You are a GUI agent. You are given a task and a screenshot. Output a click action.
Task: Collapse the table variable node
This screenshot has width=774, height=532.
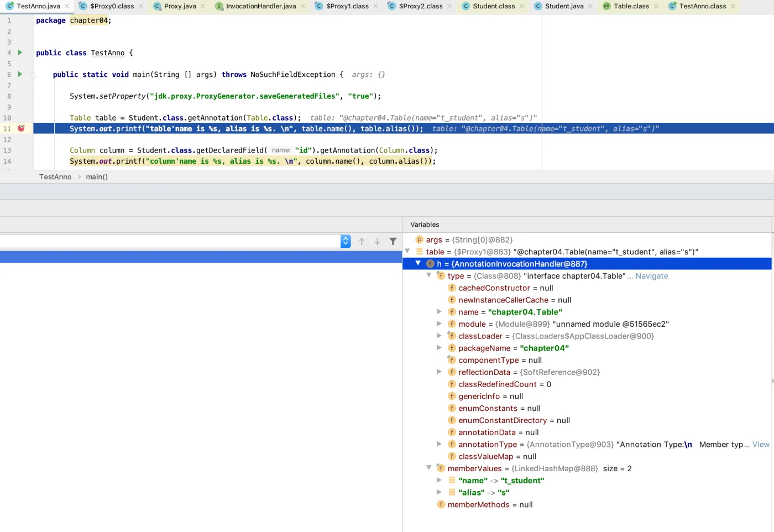coord(407,251)
